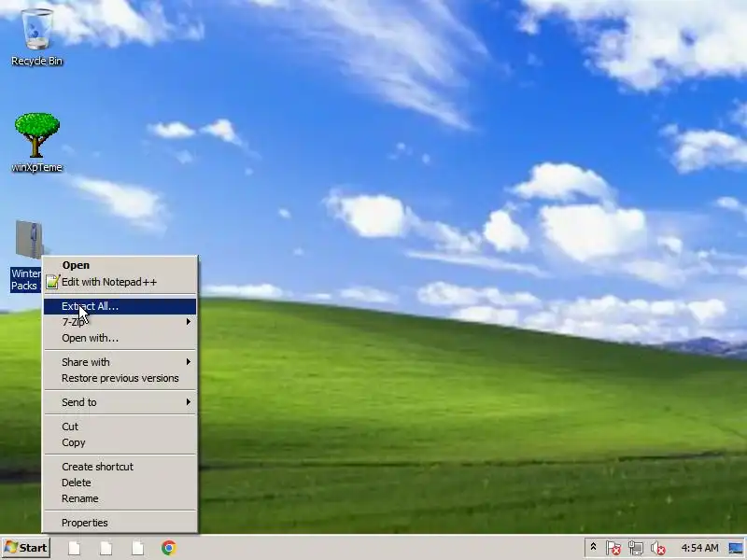747x560 pixels.
Task: Click the Recycle Bin label text
Action: pyautogui.click(x=36, y=61)
